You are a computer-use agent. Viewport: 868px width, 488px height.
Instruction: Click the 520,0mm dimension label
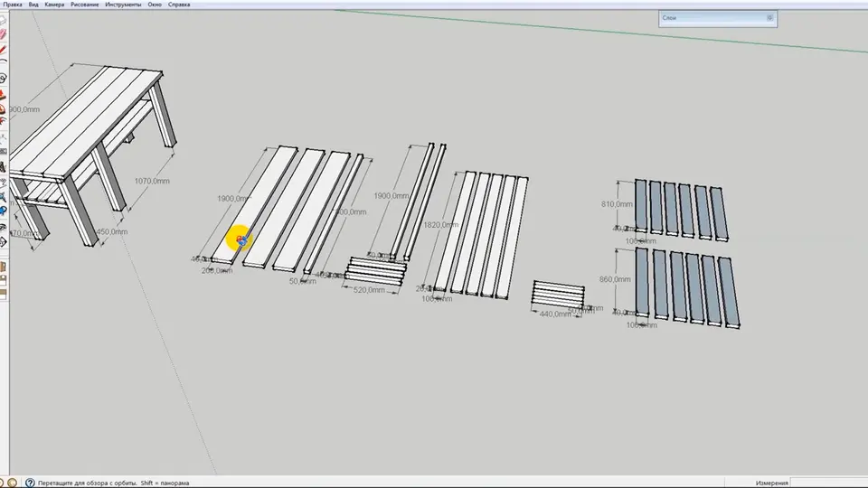click(369, 290)
